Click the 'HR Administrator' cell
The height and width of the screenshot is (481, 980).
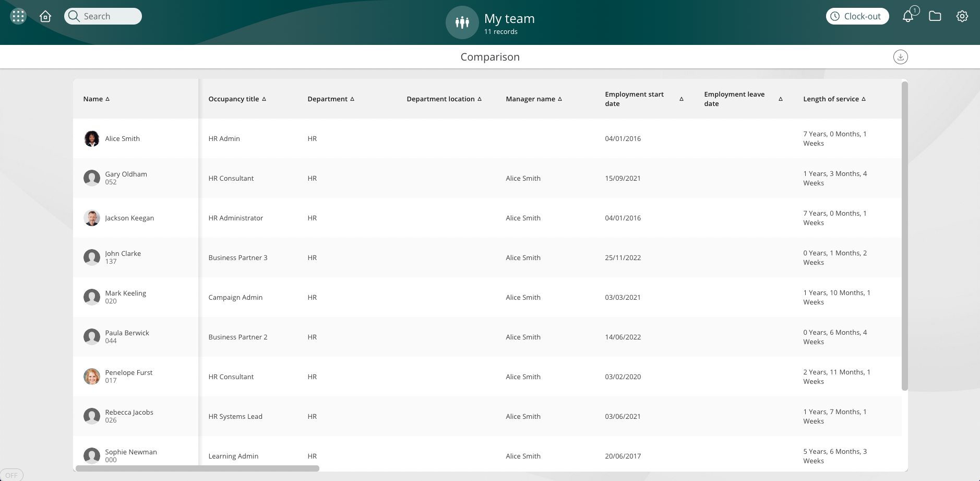[236, 218]
